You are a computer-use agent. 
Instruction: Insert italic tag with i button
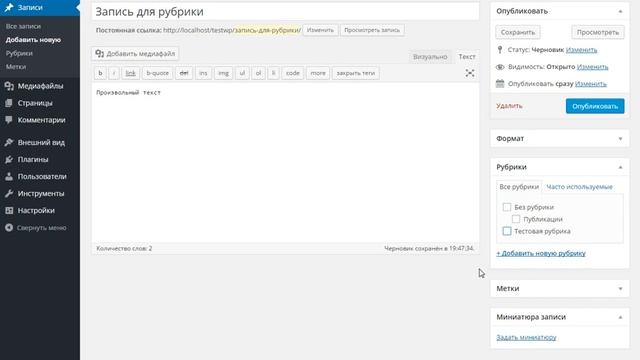114,73
